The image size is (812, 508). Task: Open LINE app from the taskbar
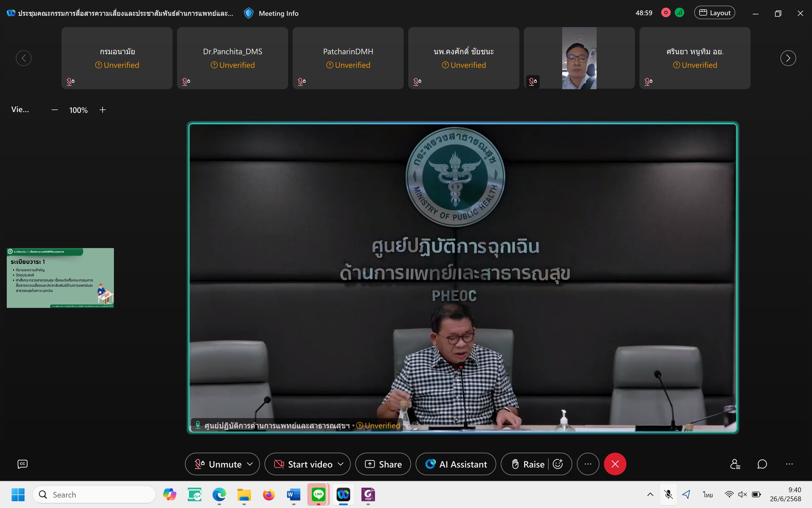[x=318, y=494]
